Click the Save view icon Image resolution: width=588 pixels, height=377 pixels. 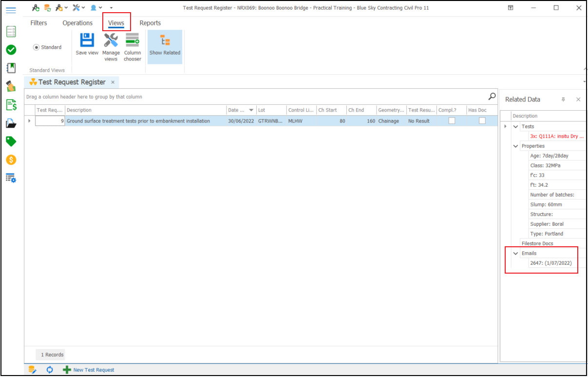87,41
